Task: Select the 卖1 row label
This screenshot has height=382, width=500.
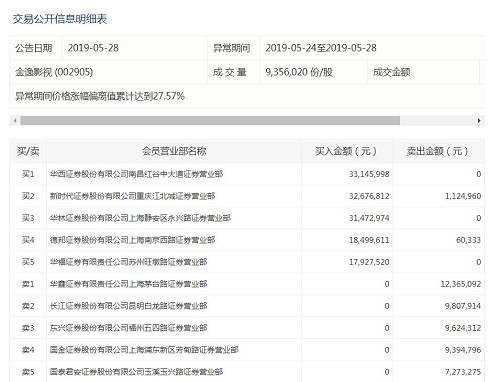Action: click(28, 284)
